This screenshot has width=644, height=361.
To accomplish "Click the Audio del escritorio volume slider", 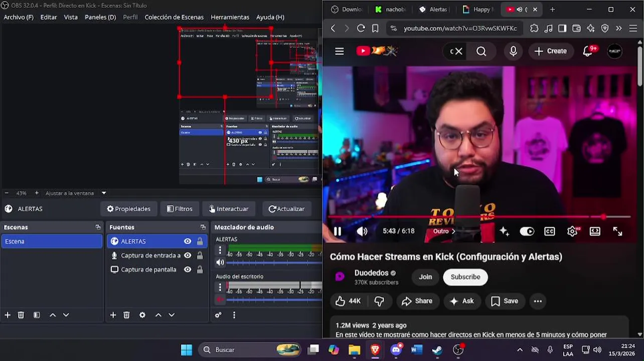I will [x=275, y=300].
